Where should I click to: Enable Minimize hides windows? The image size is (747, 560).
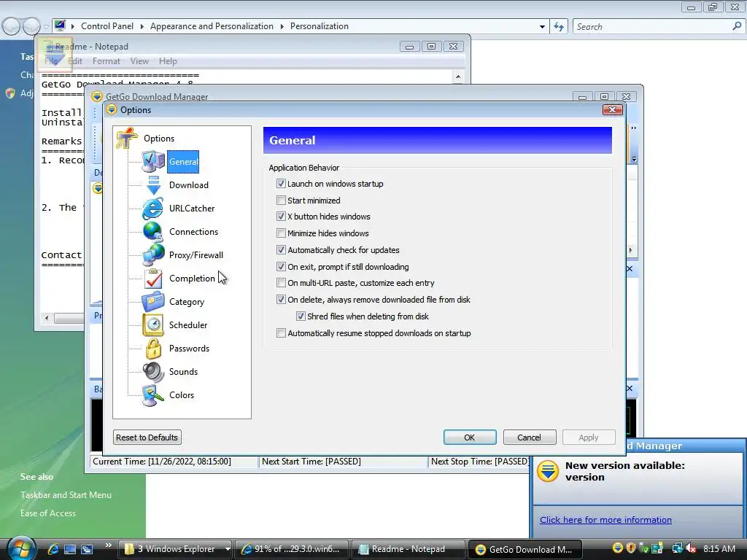pyautogui.click(x=281, y=233)
